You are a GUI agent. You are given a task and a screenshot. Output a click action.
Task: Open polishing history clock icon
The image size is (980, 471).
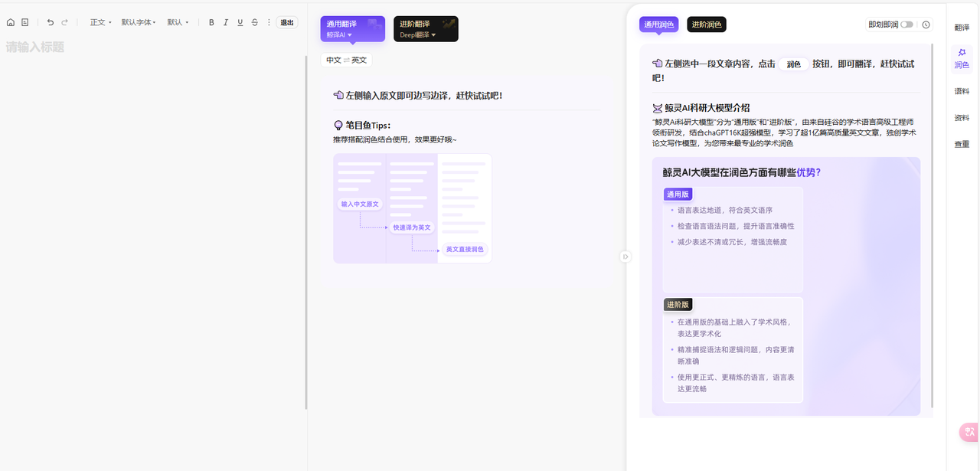[x=926, y=25]
